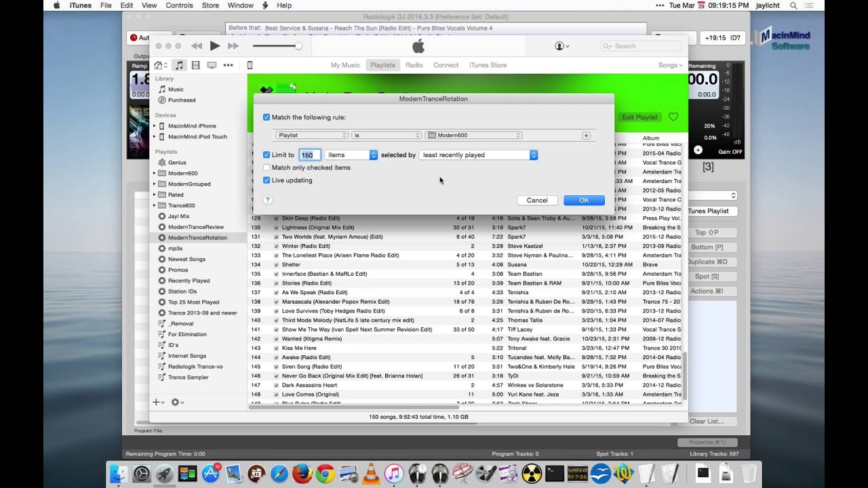
Task: Select the Movies filmstrip icon
Action: [195, 65]
